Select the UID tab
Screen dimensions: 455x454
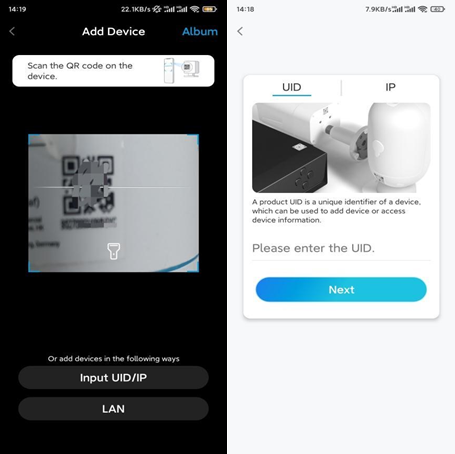coord(292,87)
